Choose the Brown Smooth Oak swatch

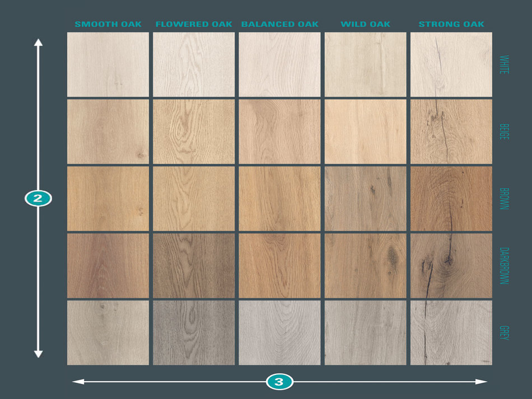coord(108,199)
